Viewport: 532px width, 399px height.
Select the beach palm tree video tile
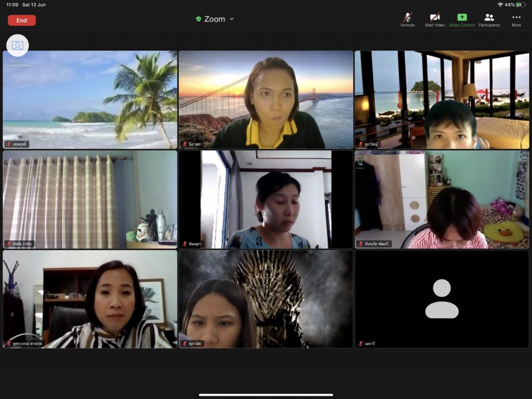click(x=90, y=100)
